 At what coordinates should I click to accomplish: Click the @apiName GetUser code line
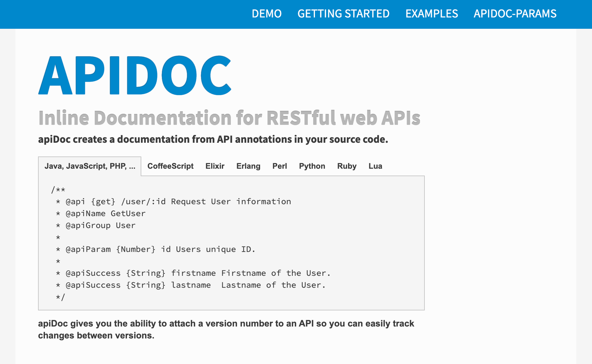tap(105, 213)
